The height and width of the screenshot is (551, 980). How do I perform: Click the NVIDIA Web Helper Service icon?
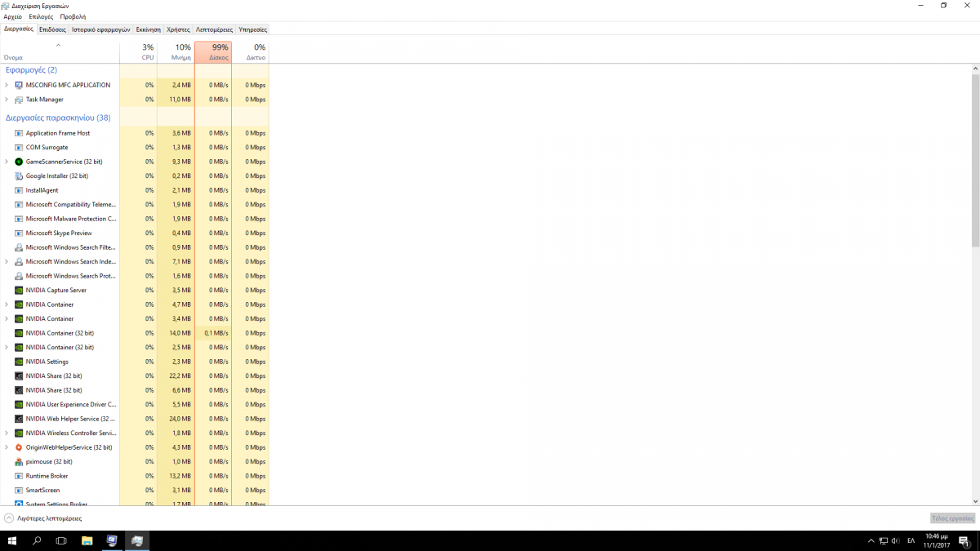19,419
